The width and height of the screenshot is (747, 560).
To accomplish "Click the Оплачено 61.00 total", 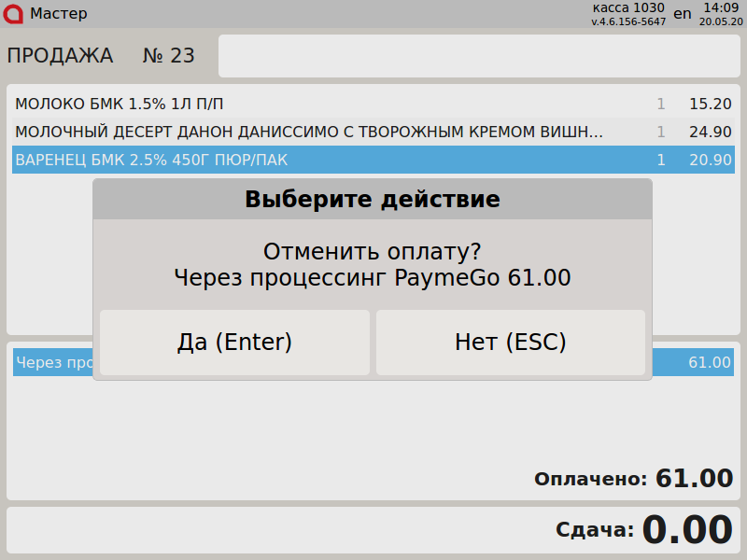I will point(633,479).
